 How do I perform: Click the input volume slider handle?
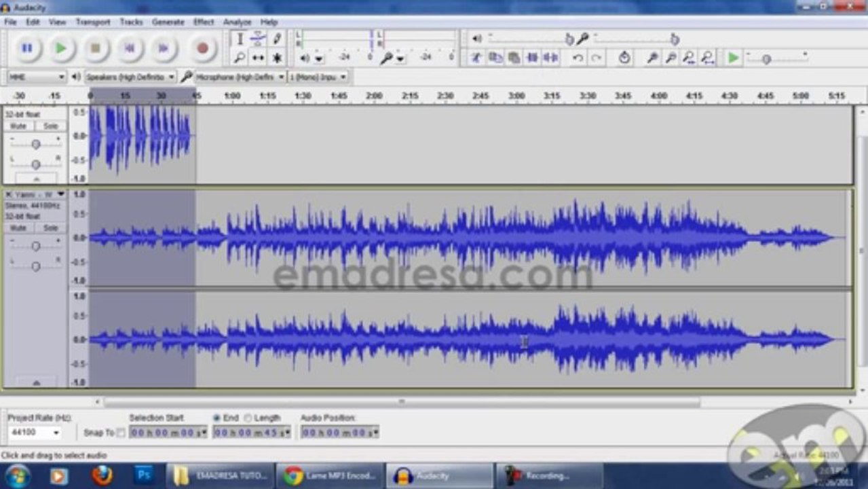click(674, 39)
